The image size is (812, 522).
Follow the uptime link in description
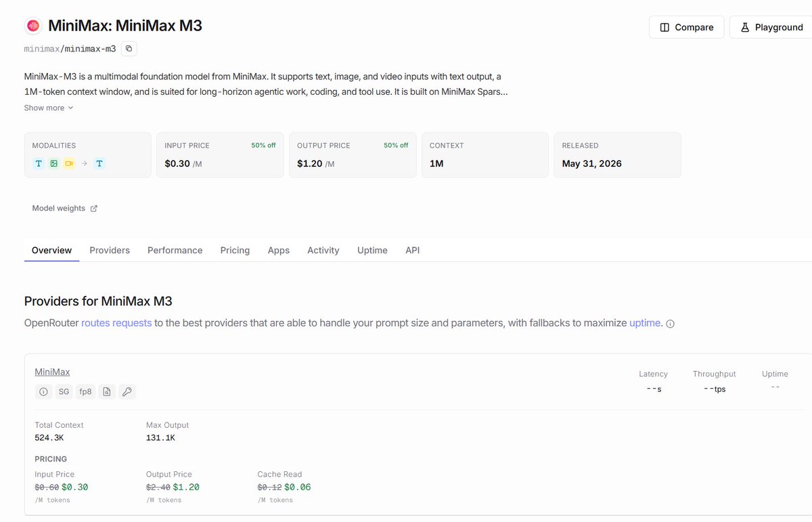click(645, 323)
